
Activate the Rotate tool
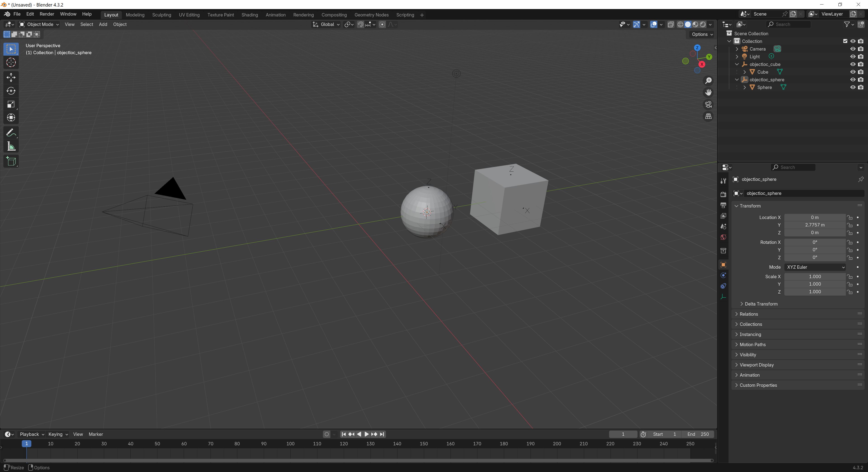pyautogui.click(x=11, y=91)
